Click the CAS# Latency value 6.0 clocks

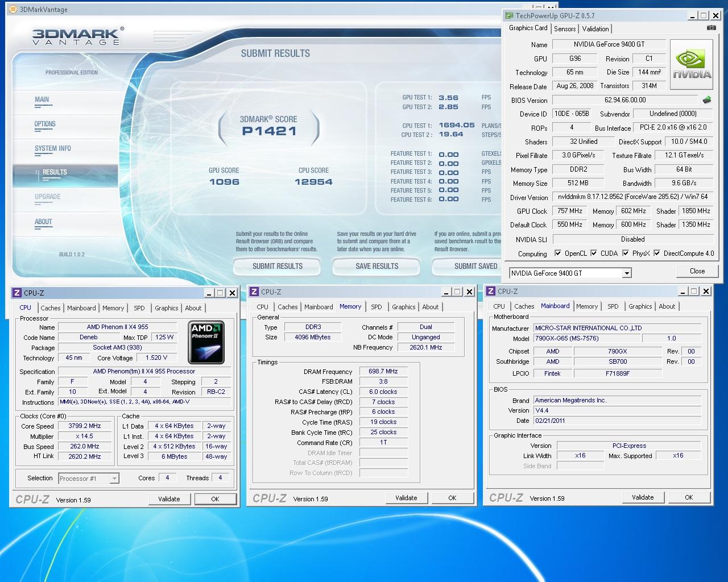[383, 392]
